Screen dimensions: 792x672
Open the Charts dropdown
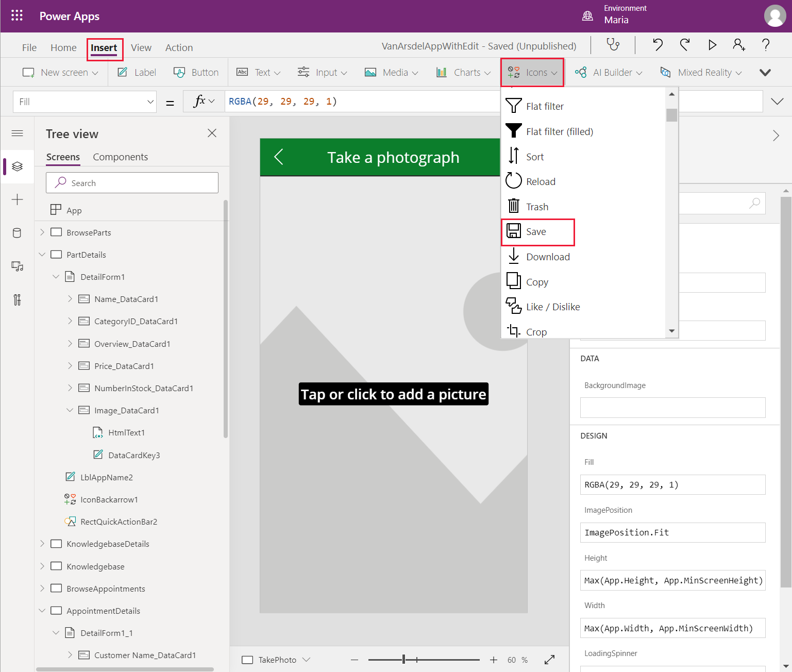point(463,72)
